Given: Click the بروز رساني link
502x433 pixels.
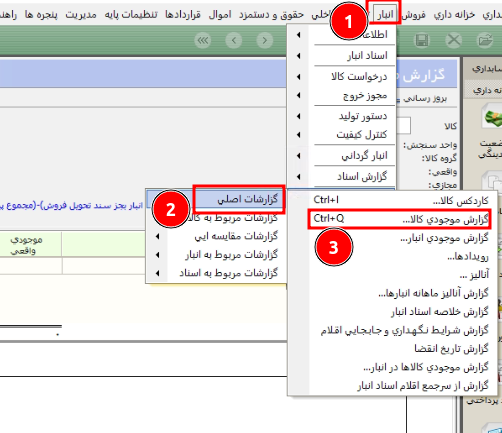Looking at the screenshot, I should [425, 98].
